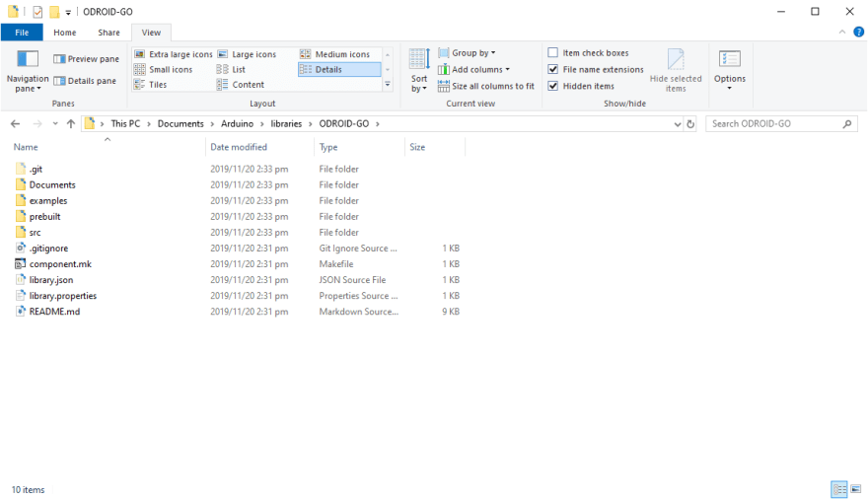Go back with the left arrow
This screenshot has height=499, width=868.
click(x=16, y=124)
